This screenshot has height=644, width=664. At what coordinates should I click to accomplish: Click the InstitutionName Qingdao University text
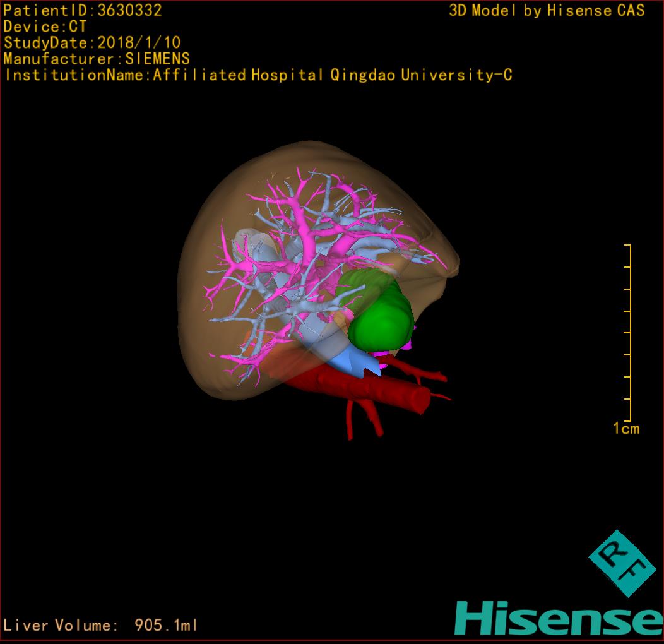click(x=258, y=75)
